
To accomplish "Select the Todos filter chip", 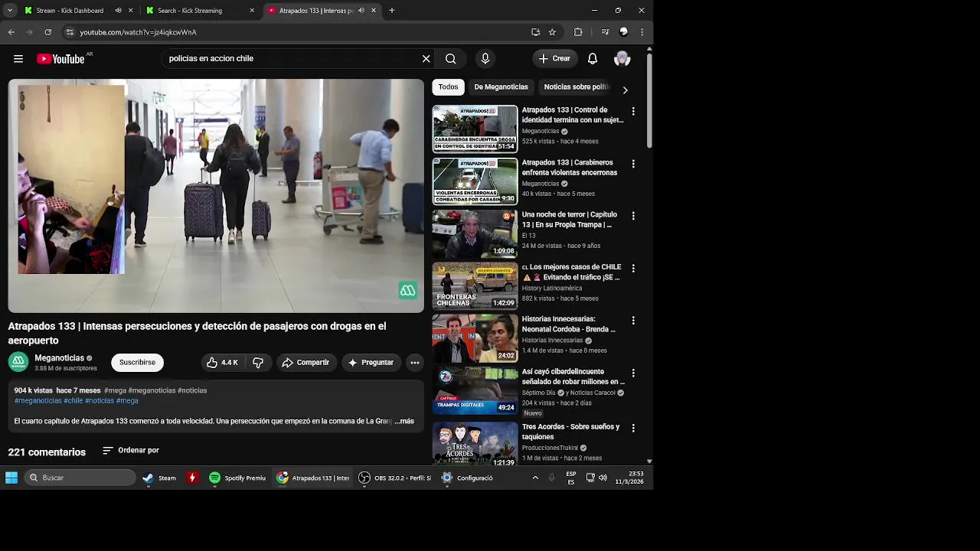I will click(x=449, y=87).
